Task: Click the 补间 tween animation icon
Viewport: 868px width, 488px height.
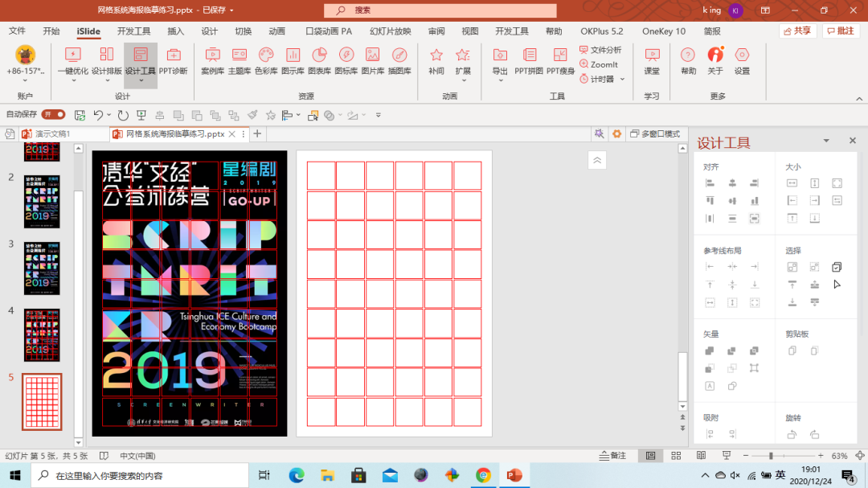Action: 436,61
